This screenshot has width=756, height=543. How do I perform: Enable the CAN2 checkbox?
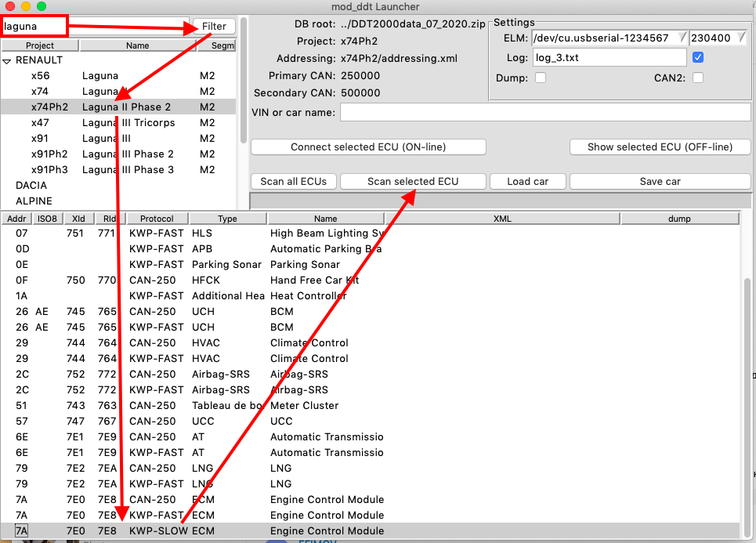(698, 78)
